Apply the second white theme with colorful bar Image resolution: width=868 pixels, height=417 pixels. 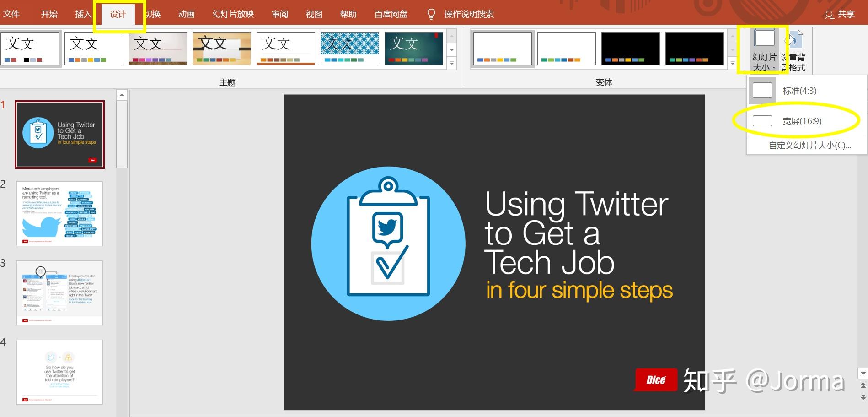tap(94, 49)
